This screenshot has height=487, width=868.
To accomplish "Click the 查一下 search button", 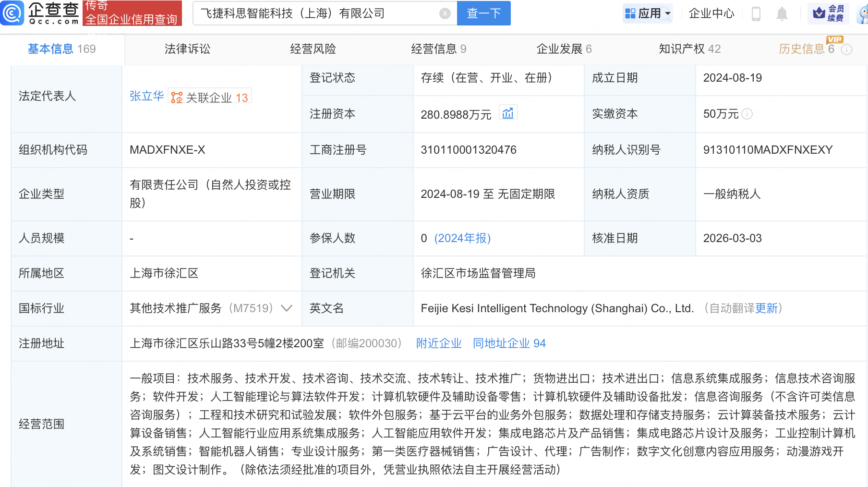I will pyautogui.click(x=483, y=13).
